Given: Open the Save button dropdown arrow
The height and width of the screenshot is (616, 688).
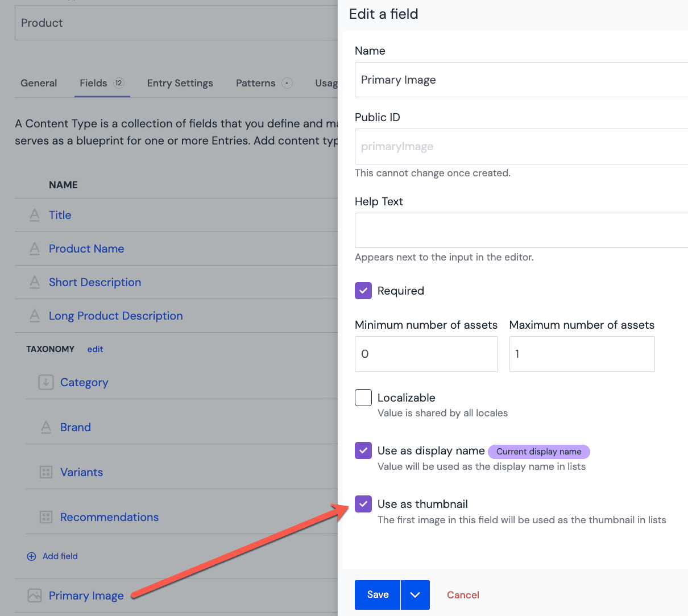Looking at the screenshot, I should pyautogui.click(x=415, y=595).
